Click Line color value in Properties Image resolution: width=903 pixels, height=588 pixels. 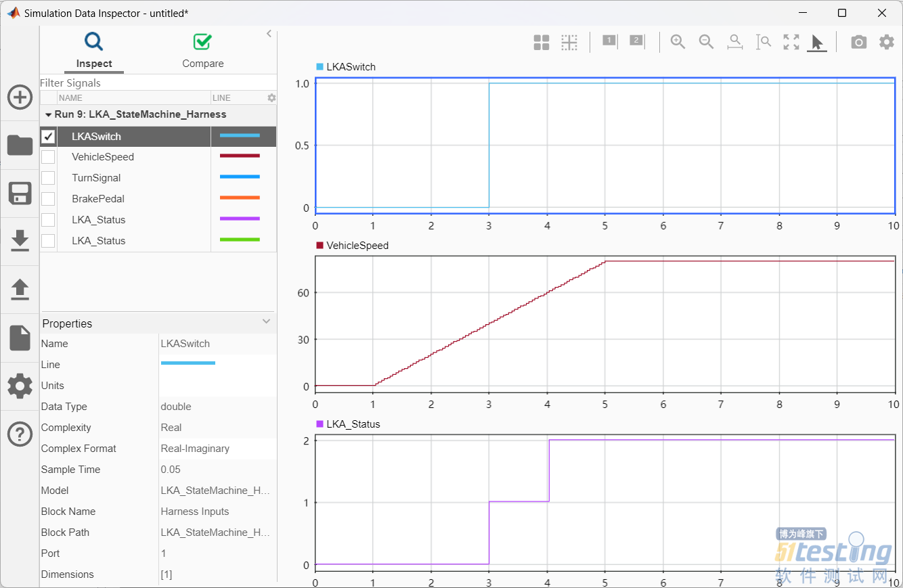[x=188, y=363]
